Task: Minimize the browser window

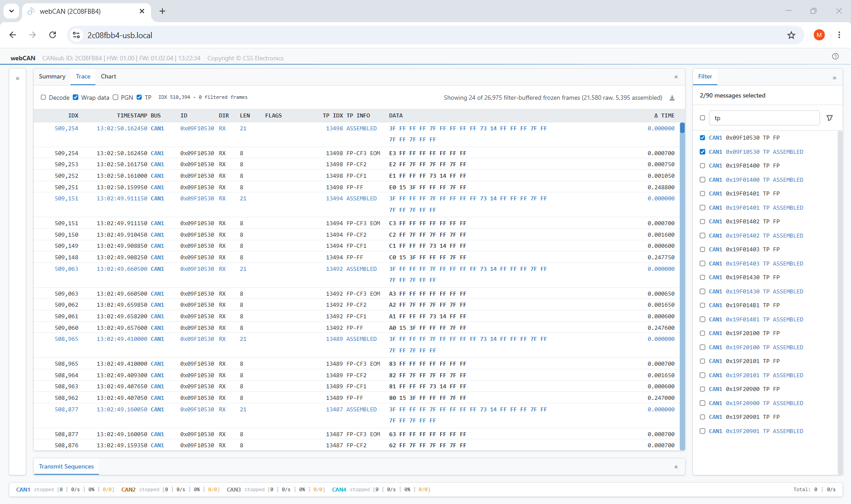Action: click(x=788, y=11)
